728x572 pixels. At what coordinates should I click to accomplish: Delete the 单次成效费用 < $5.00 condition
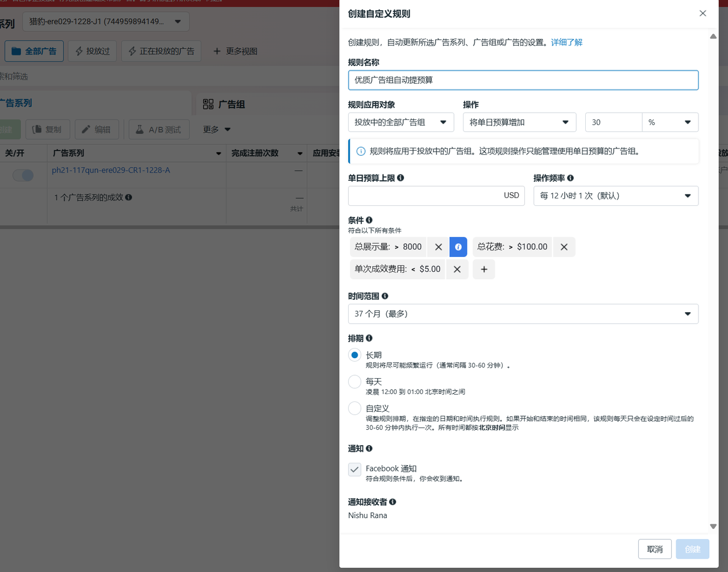[457, 269]
